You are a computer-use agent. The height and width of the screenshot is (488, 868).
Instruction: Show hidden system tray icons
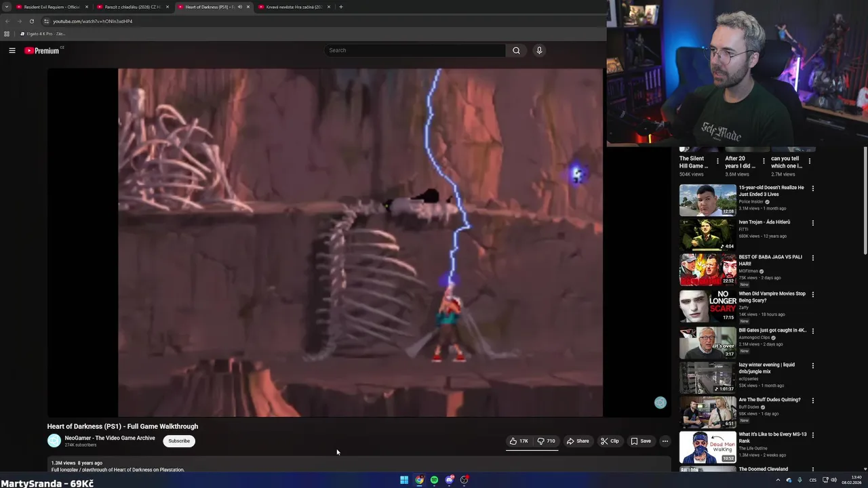778,480
